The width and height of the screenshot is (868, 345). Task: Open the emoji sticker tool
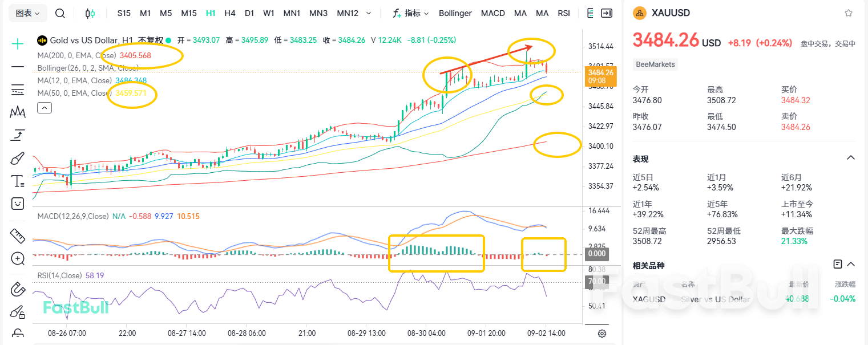tap(17, 204)
